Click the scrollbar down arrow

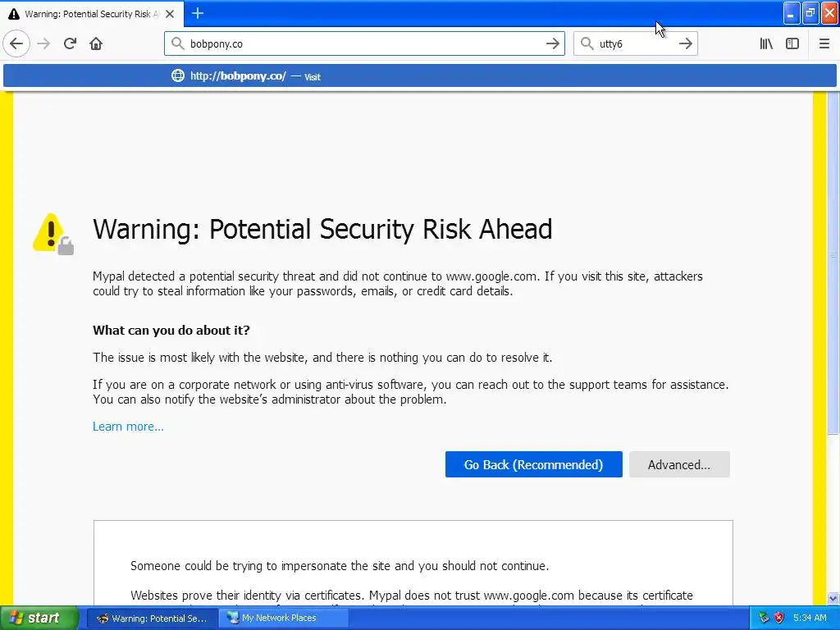[833, 598]
